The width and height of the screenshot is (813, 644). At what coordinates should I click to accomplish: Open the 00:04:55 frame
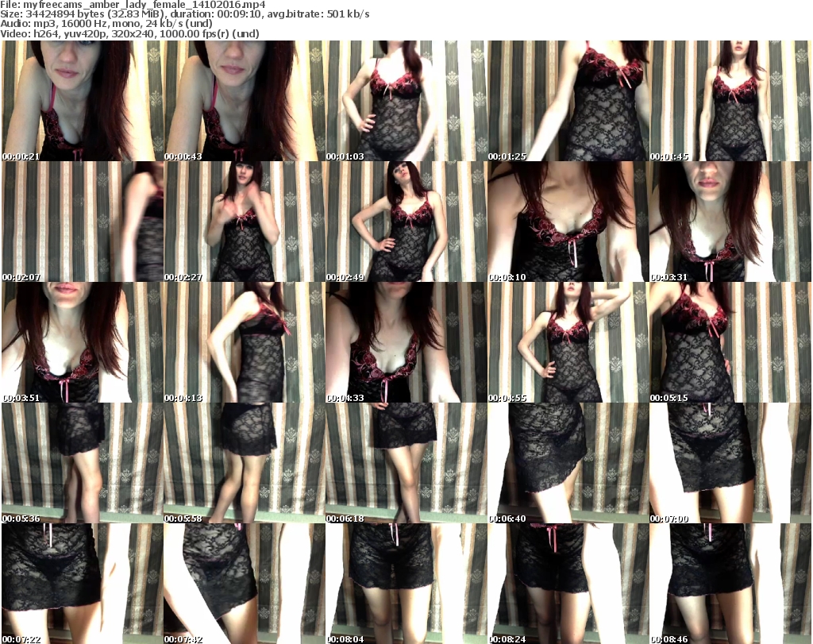(x=567, y=342)
